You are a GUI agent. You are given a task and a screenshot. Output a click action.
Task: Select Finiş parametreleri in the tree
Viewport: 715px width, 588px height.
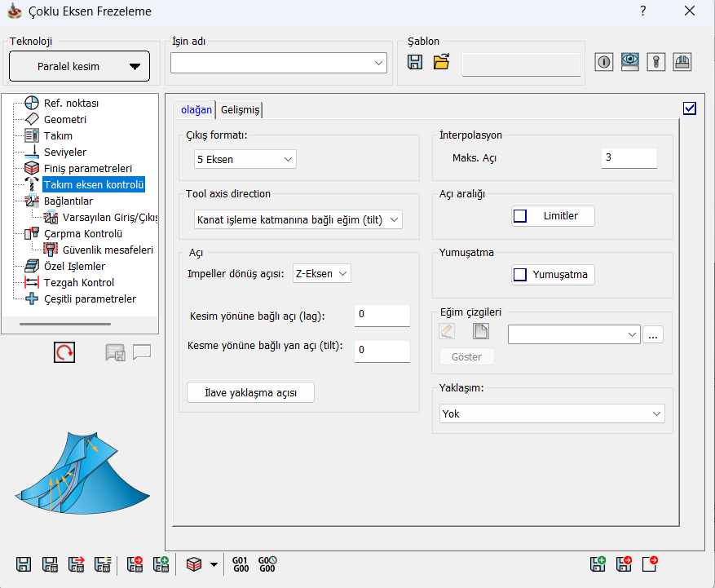point(87,169)
